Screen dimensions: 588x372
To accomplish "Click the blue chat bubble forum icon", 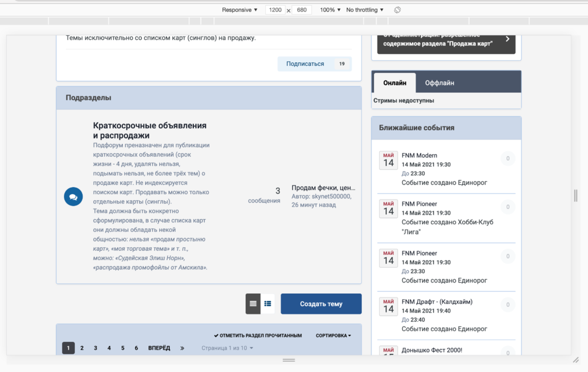I will point(73,197).
